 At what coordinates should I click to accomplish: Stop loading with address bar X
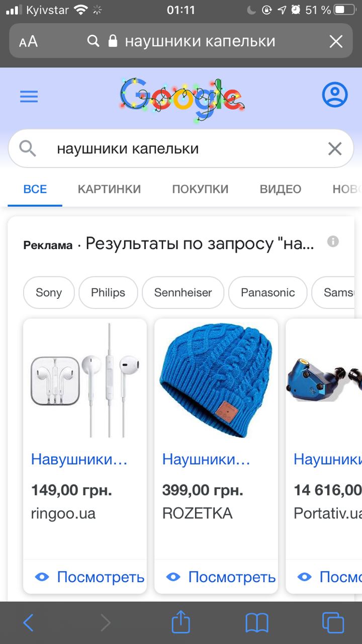pos(336,41)
